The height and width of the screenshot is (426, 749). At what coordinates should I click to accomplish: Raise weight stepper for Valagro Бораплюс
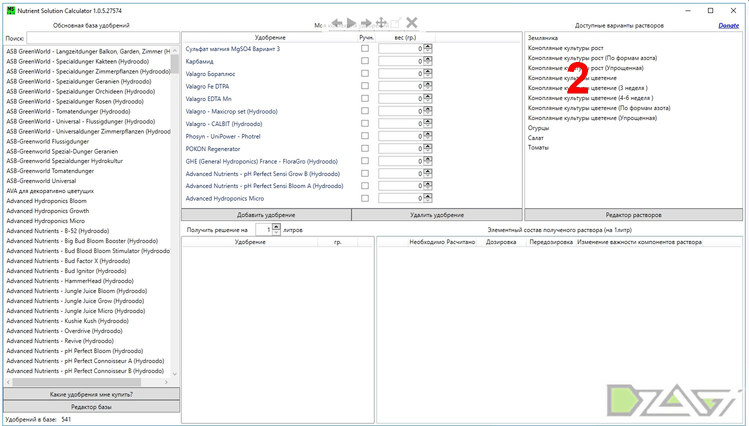click(428, 71)
